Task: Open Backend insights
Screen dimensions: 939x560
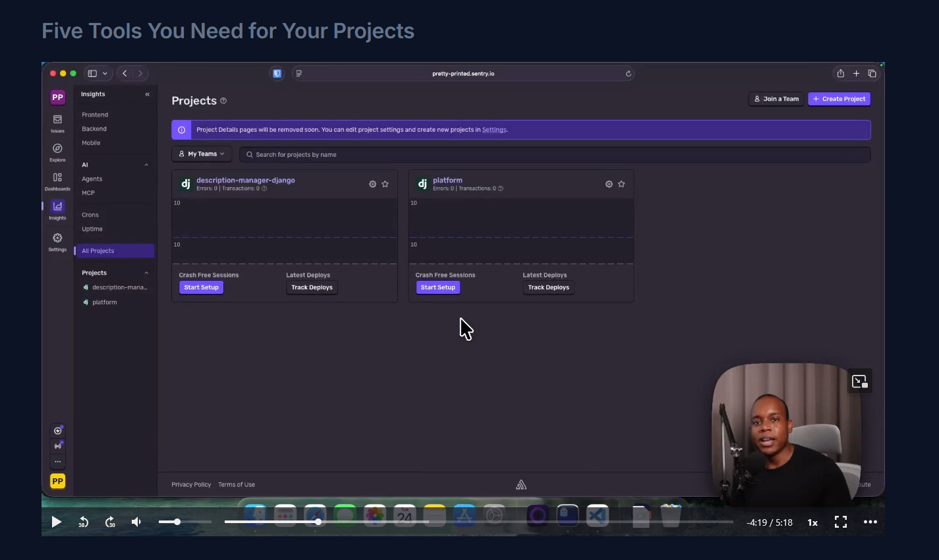Action: (94, 128)
